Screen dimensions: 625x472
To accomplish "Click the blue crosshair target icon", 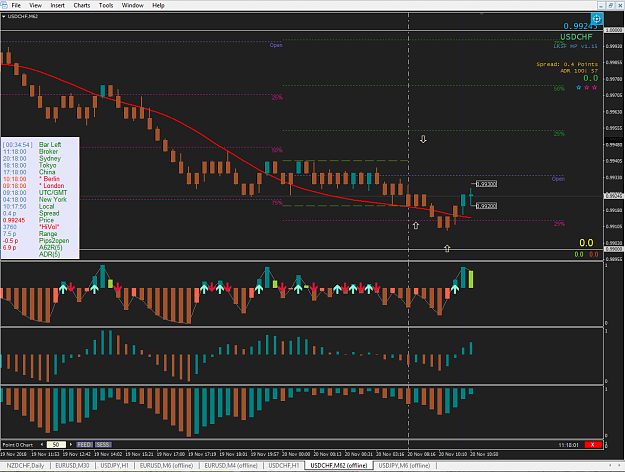I will 596,19.
